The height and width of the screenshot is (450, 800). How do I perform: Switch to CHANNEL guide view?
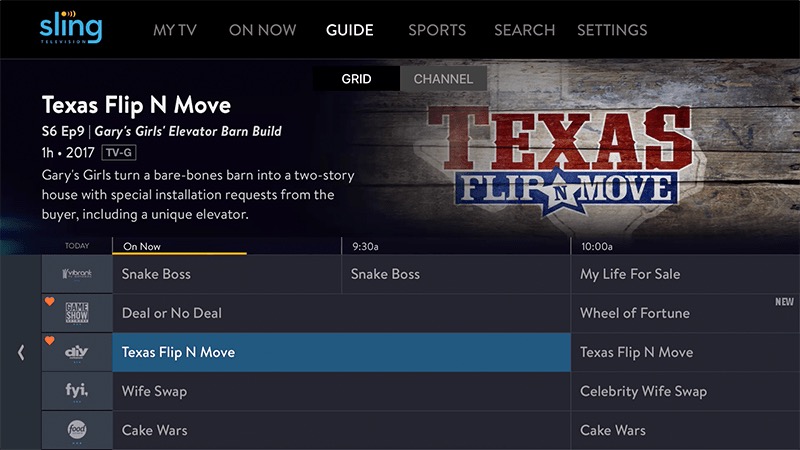tap(443, 79)
